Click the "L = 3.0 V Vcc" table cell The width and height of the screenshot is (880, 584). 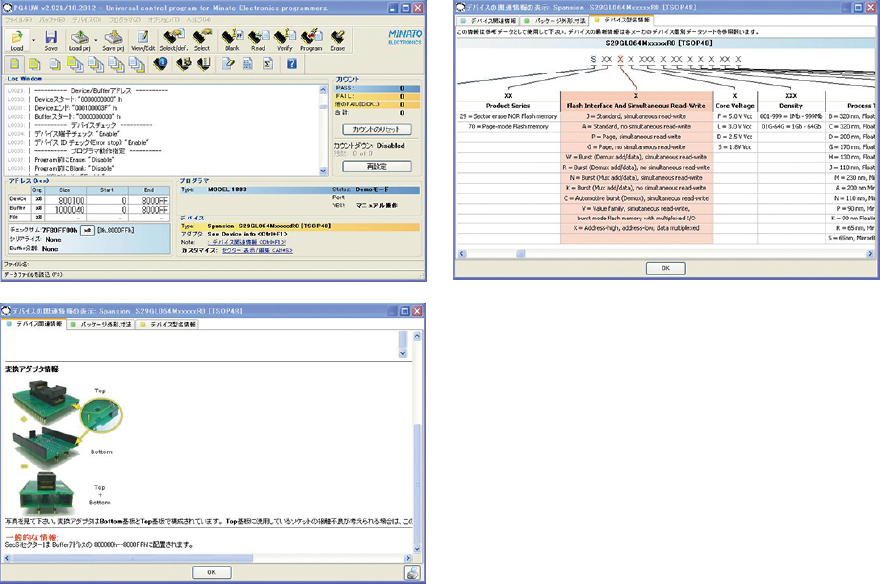(x=735, y=126)
